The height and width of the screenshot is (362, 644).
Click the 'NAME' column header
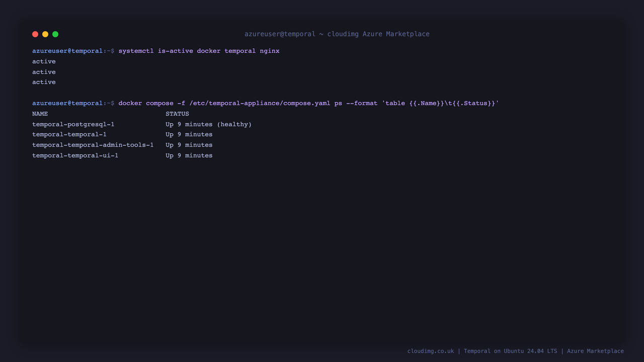point(40,114)
